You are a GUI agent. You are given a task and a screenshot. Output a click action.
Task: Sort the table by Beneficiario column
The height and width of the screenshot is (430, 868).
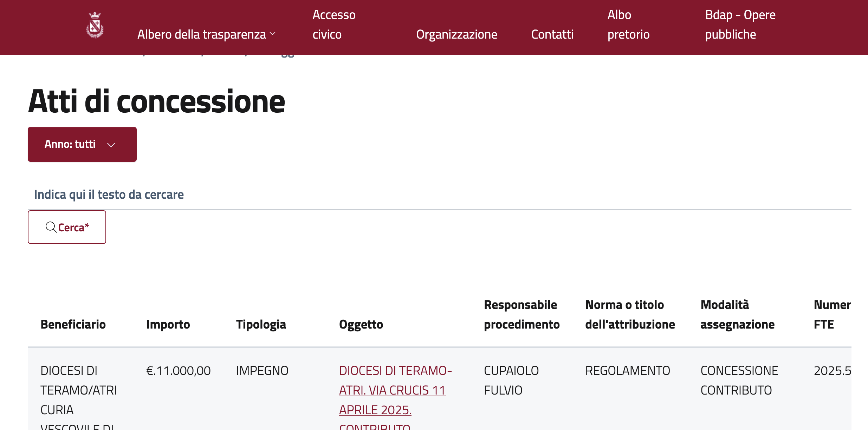coord(73,324)
